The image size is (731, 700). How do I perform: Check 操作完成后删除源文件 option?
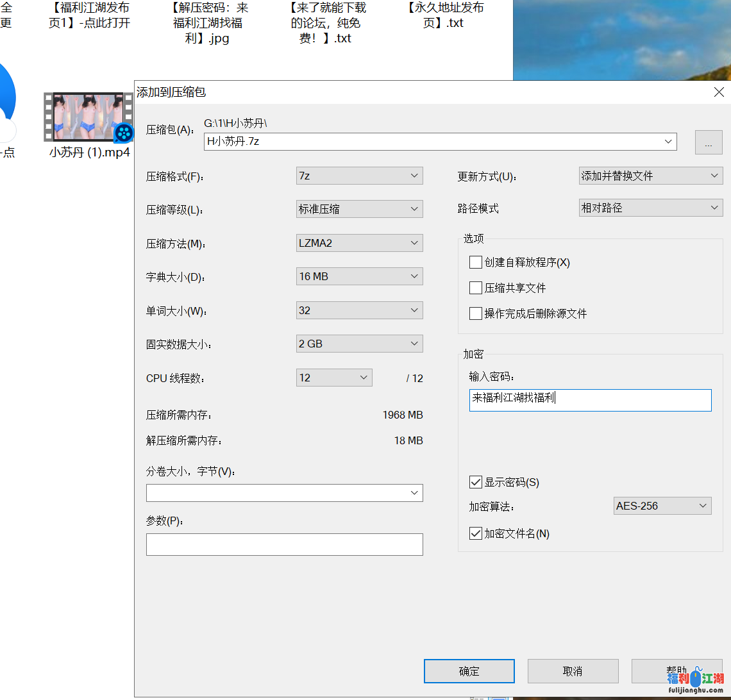(x=476, y=313)
